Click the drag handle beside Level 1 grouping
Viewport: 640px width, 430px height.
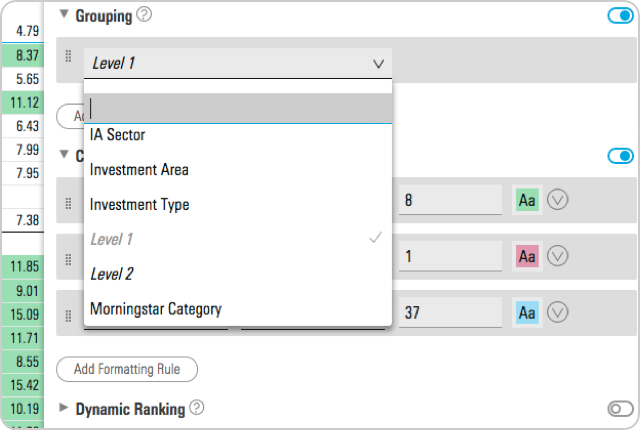coord(68,58)
